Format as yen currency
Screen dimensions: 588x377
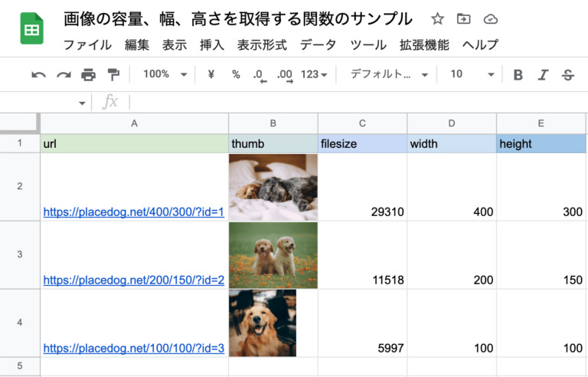tap(211, 74)
